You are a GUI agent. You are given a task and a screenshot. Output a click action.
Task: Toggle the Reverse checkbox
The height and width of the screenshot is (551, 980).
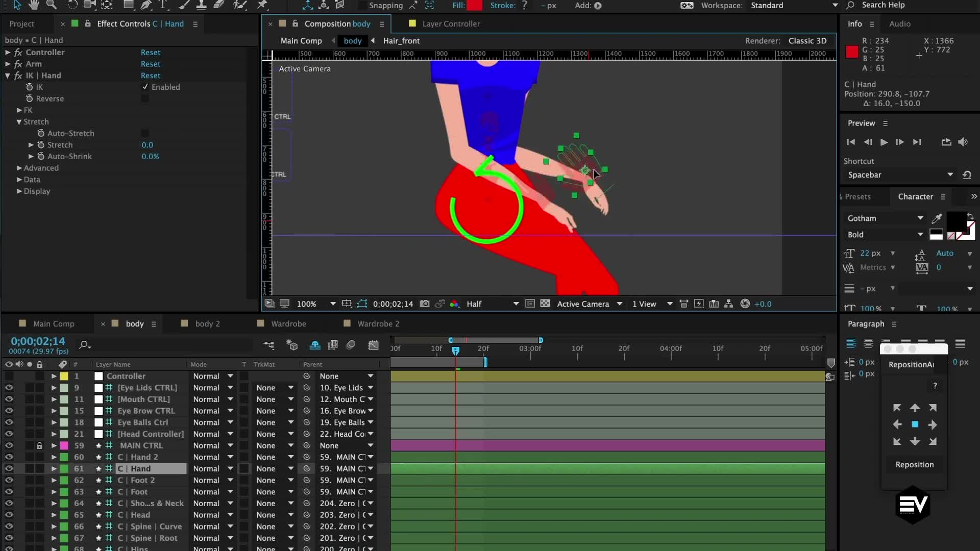(x=145, y=98)
